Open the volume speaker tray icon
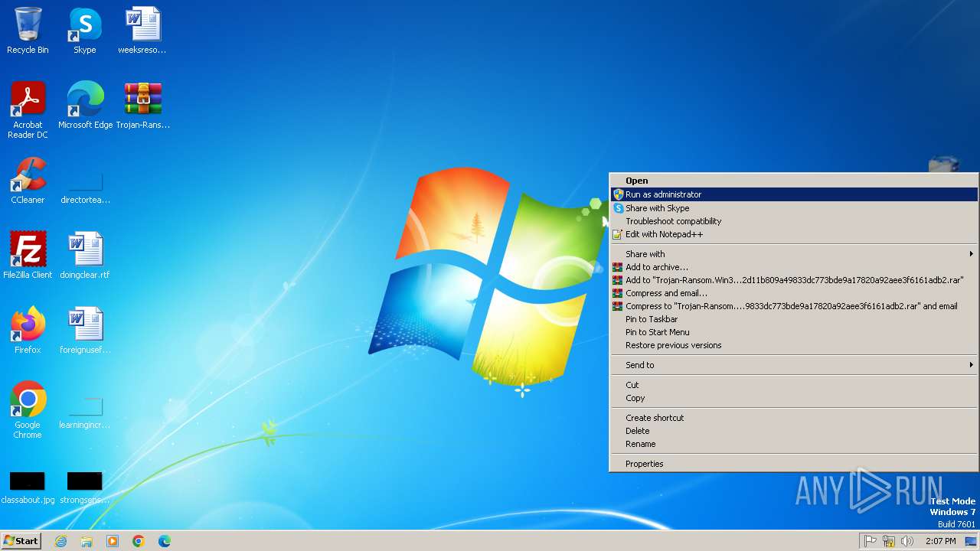The image size is (980, 551). click(907, 541)
